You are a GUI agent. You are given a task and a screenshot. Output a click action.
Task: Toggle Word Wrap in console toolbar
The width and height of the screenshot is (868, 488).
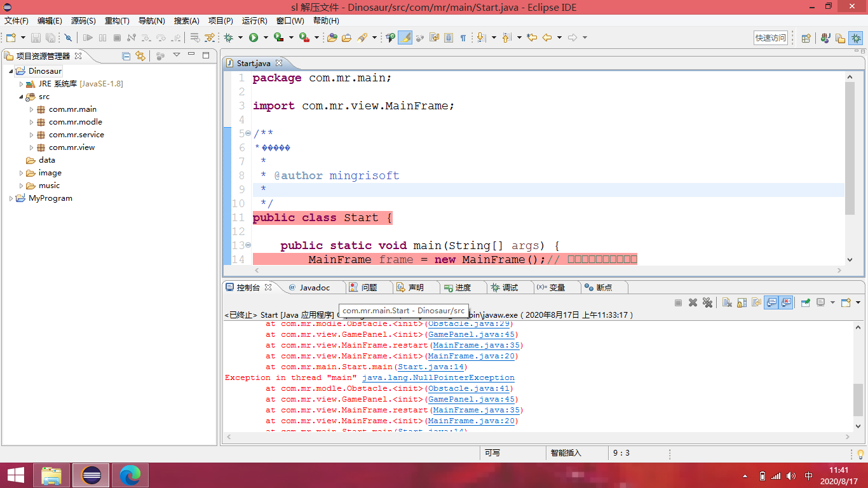[756, 303]
